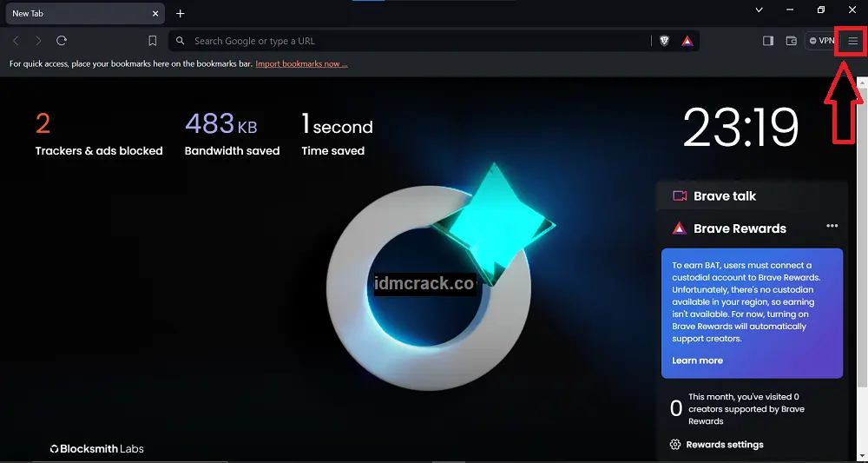Click Time saved stat
The width and height of the screenshot is (868, 463).
(x=337, y=134)
